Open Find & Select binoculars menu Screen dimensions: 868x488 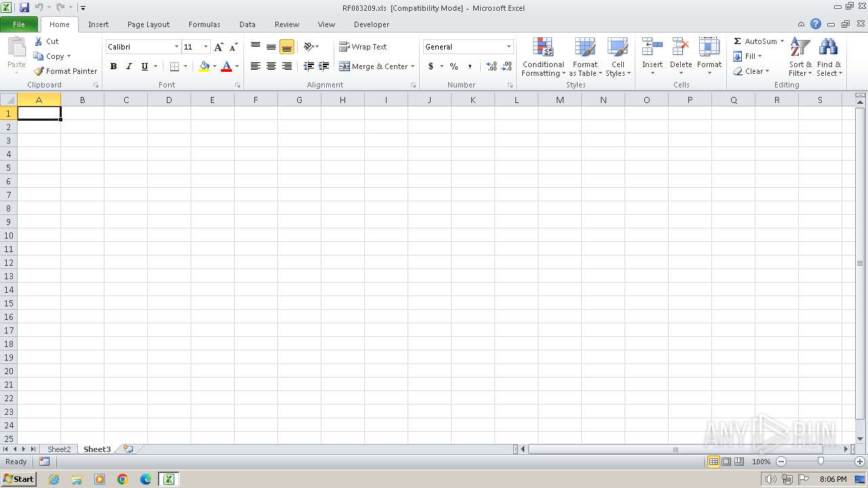pyautogui.click(x=829, y=58)
